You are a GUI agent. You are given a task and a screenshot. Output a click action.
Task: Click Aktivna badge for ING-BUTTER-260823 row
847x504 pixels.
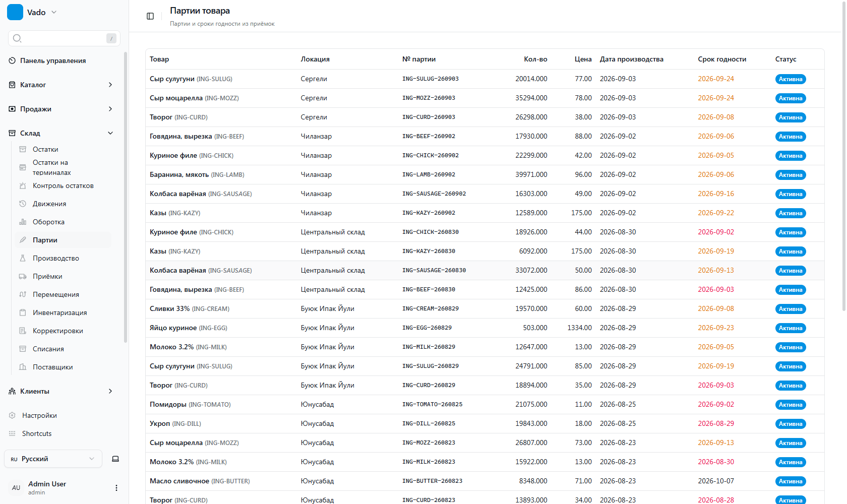tap(790, 481)
